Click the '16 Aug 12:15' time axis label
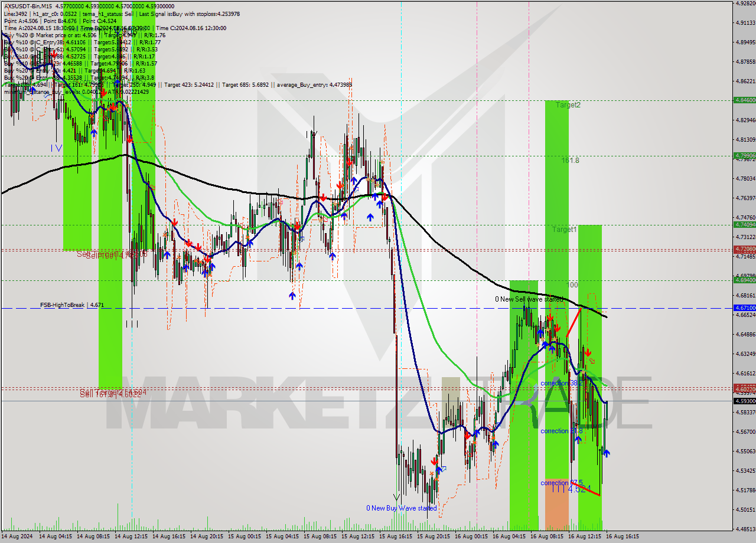Viewport: 756px width, 543px height. click(x=585, y=537)
